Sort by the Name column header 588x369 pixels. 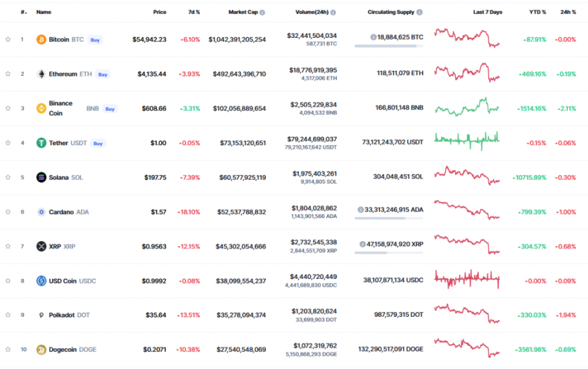tap(44, 12)
